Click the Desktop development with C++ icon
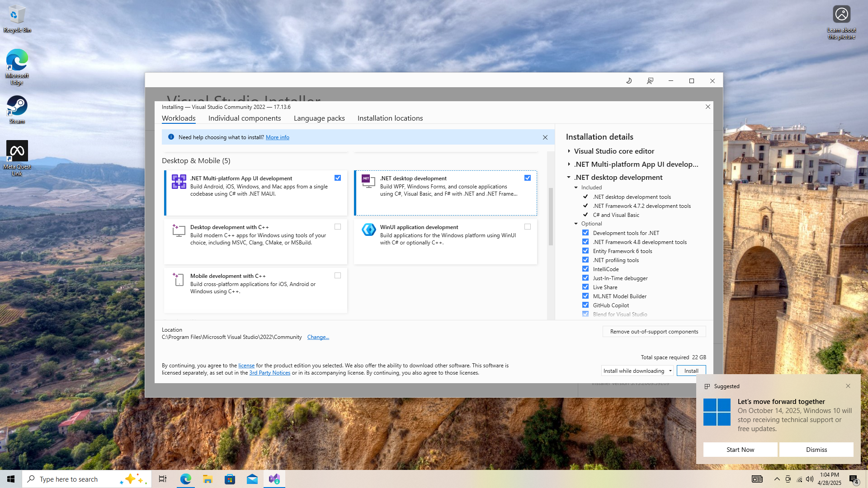The width and height of the screenshot is (868, 488). (x=179, y=230)
